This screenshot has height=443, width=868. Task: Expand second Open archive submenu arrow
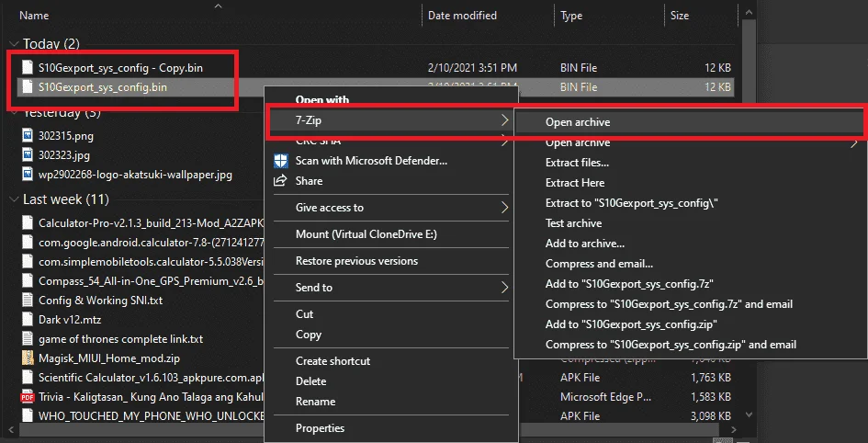click(x=856, y=142)
